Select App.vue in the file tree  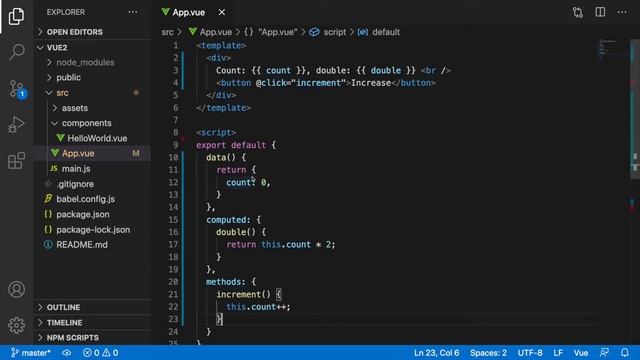pos(93,153)
